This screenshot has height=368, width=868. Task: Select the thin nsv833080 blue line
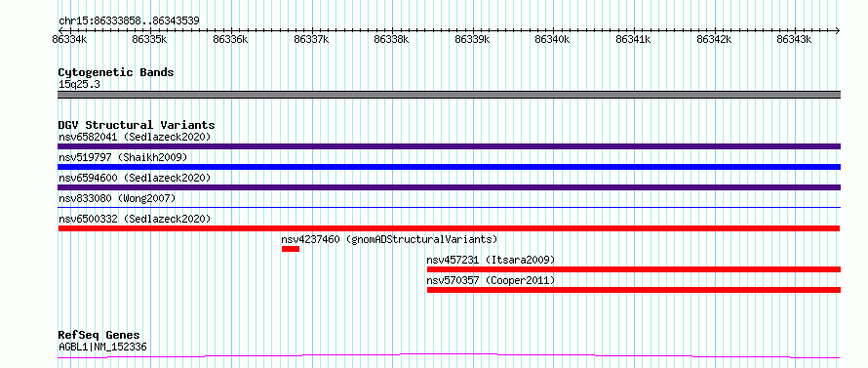point(449,208)
